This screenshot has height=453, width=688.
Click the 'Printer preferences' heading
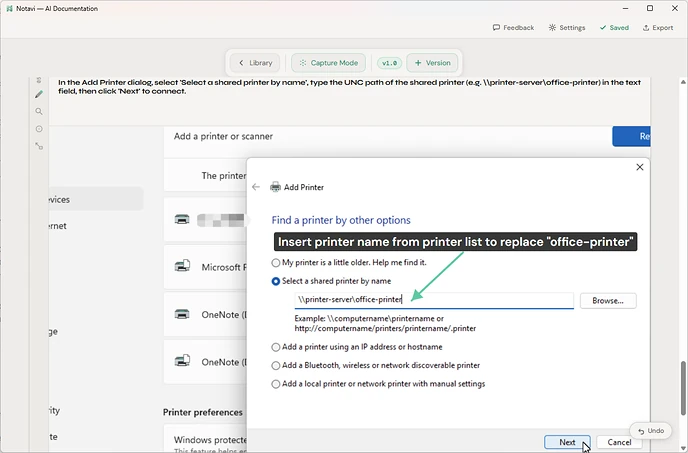click(x=203, y=412)
